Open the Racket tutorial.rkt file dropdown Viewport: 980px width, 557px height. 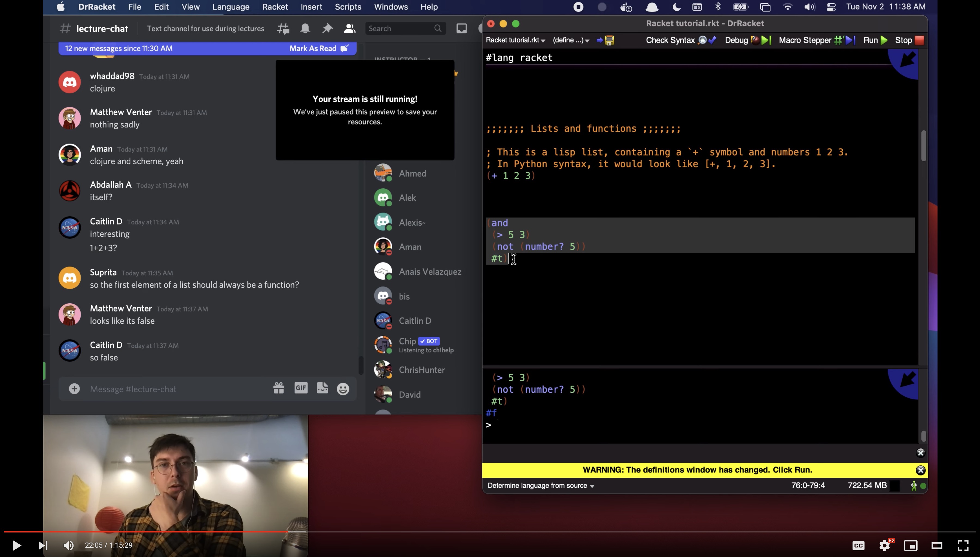pos(515,40)
